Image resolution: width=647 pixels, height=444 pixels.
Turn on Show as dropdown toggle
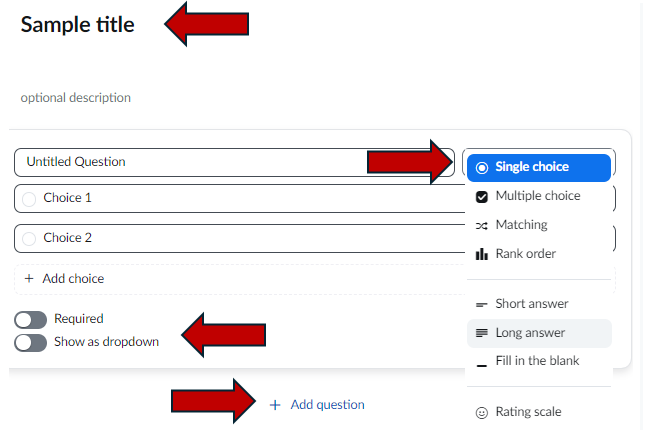coord(31,343)
